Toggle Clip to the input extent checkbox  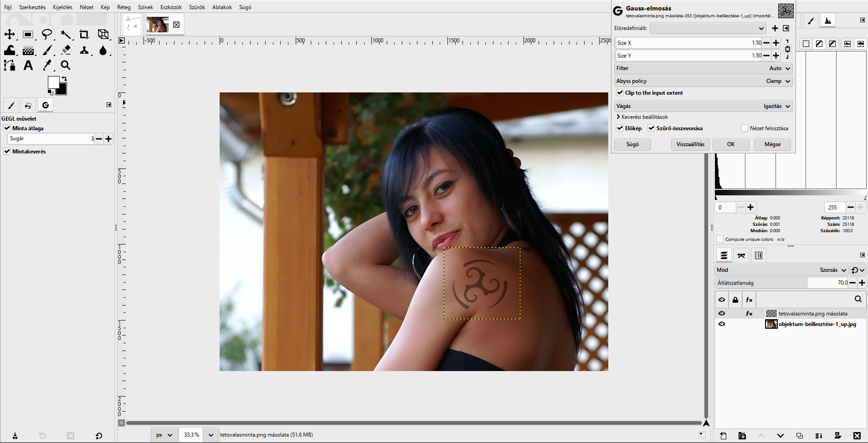coord(620,93)
